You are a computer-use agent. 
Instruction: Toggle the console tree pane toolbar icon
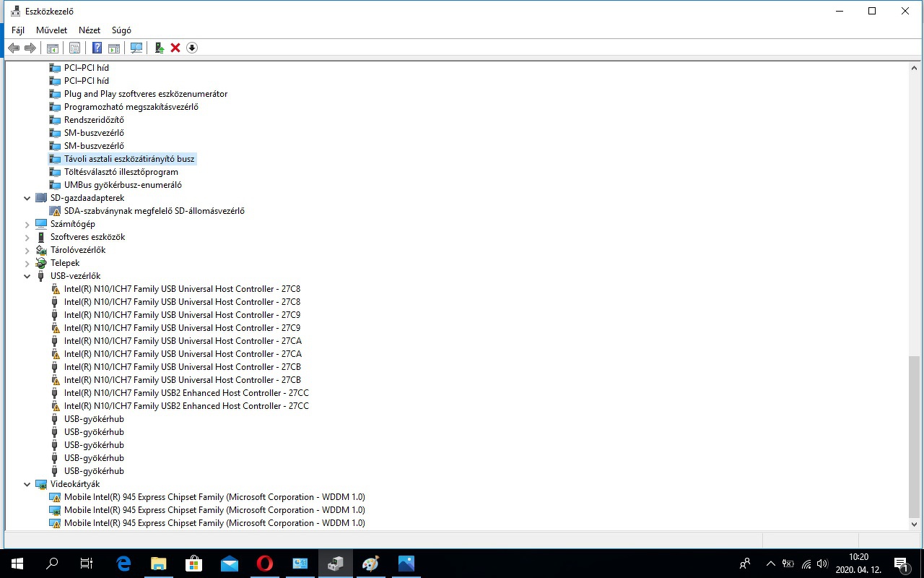(53, 48)
